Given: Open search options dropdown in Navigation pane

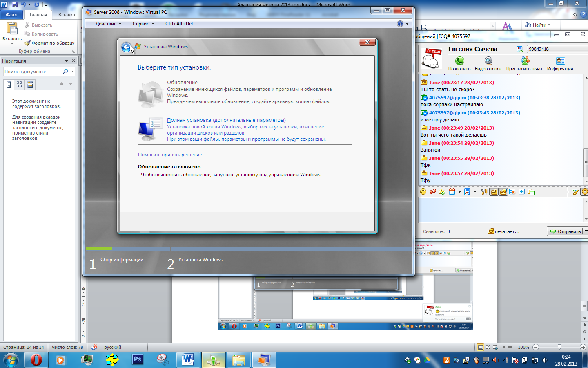Looking at the screenshot, I should pos(72,72).
